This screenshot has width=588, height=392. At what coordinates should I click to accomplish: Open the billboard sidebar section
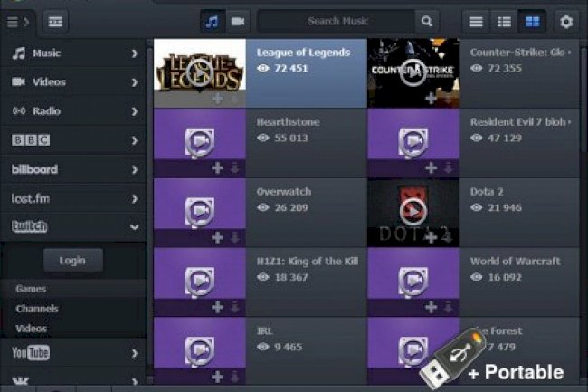tap(73, 169)
